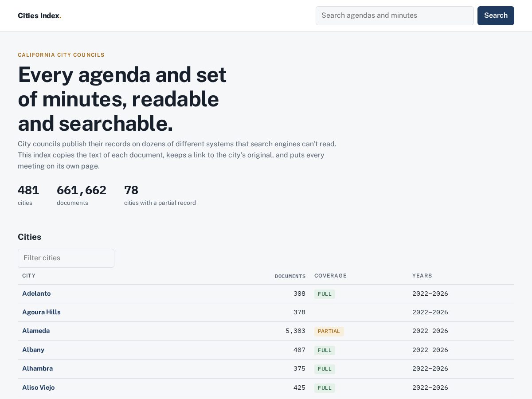Viewport: 532px width, 399px height.
Task: Select Albany's 407 documents count
Action: point(299,350)
